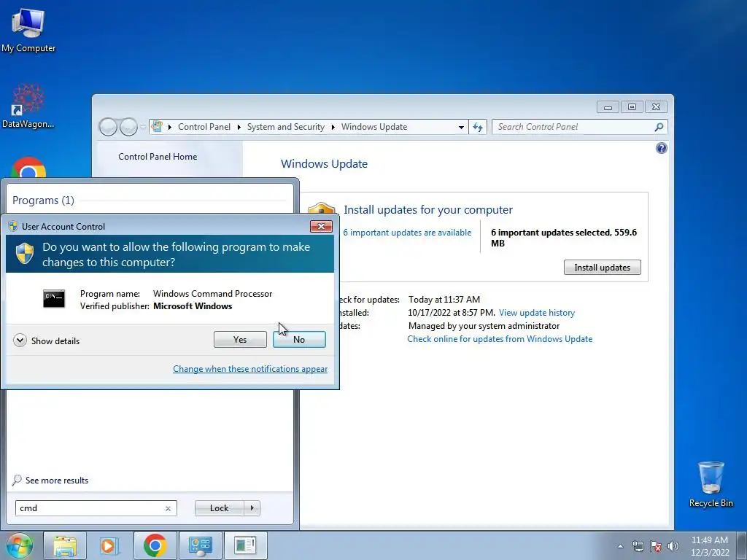Click the Control Panel icon in address bar
This screenshot has width=747, height=560.
(158, 127)
